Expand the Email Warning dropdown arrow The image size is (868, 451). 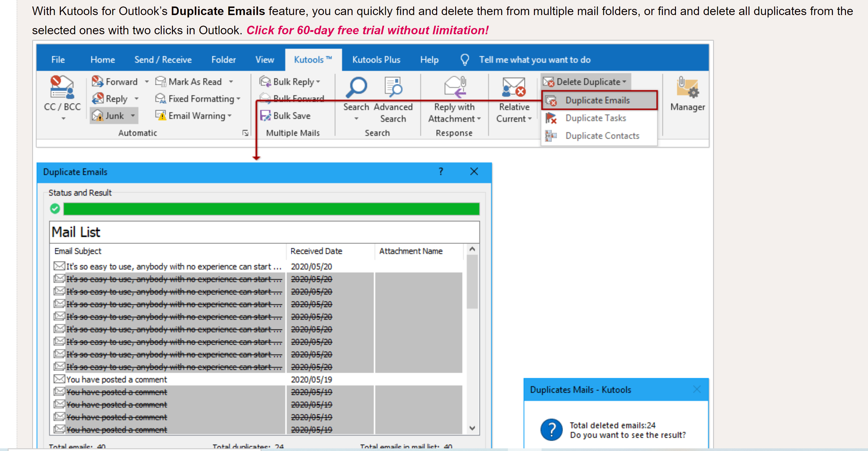click(229, 116)
